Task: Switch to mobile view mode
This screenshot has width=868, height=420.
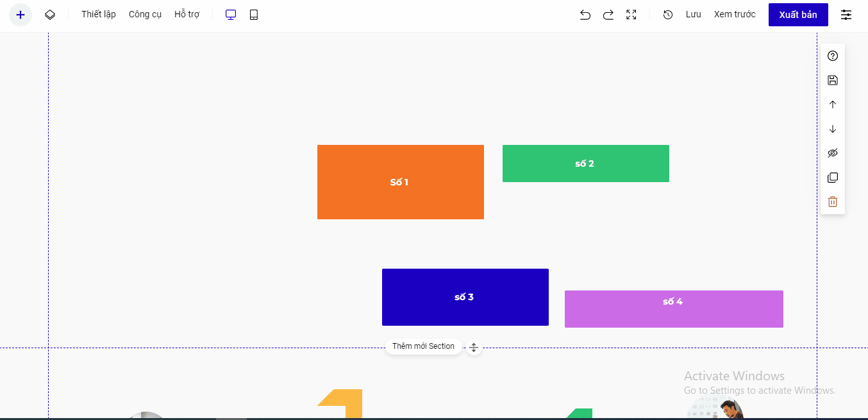Action: pyautogui.click(x=254, y=15)
